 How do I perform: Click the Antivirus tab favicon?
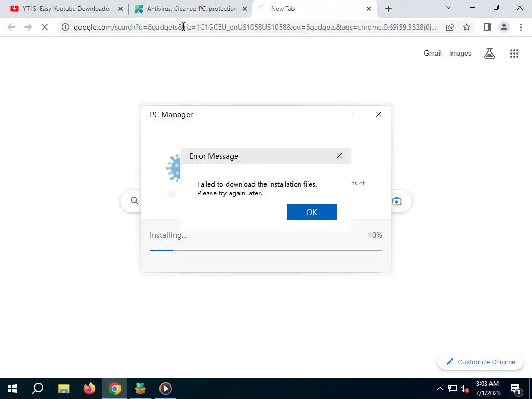tap(138, 9)
